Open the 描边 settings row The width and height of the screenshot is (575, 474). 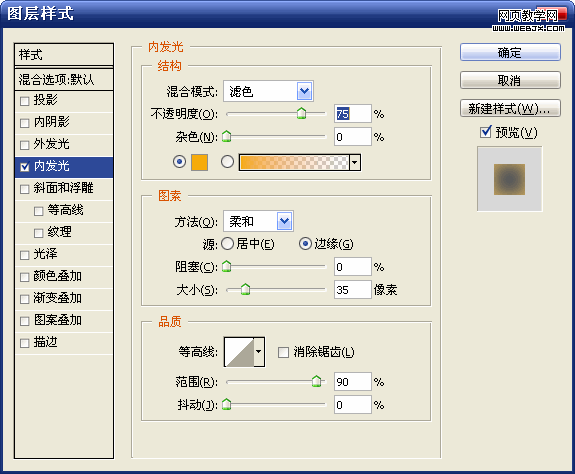pos(64,343)
